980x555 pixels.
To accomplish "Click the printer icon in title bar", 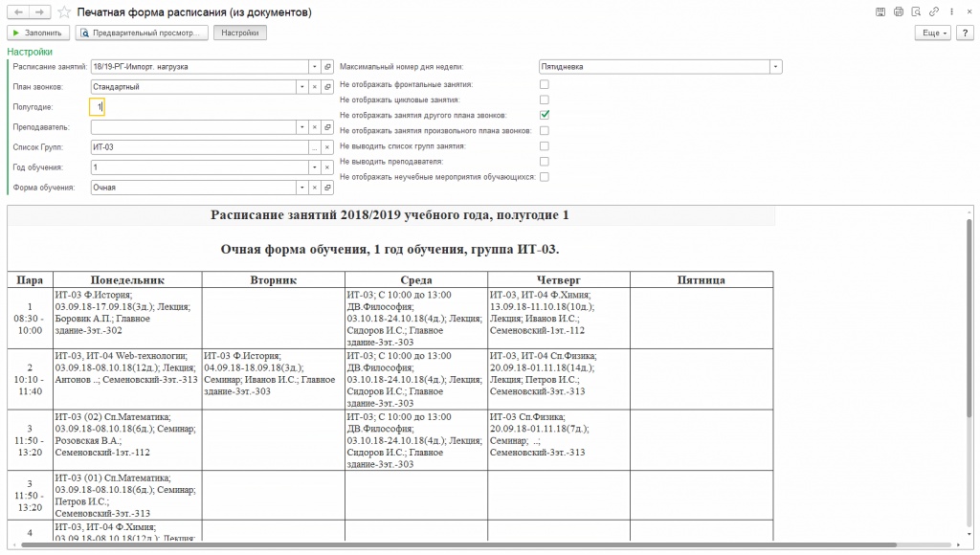I will pyautogui.click(x=898, y=12).
